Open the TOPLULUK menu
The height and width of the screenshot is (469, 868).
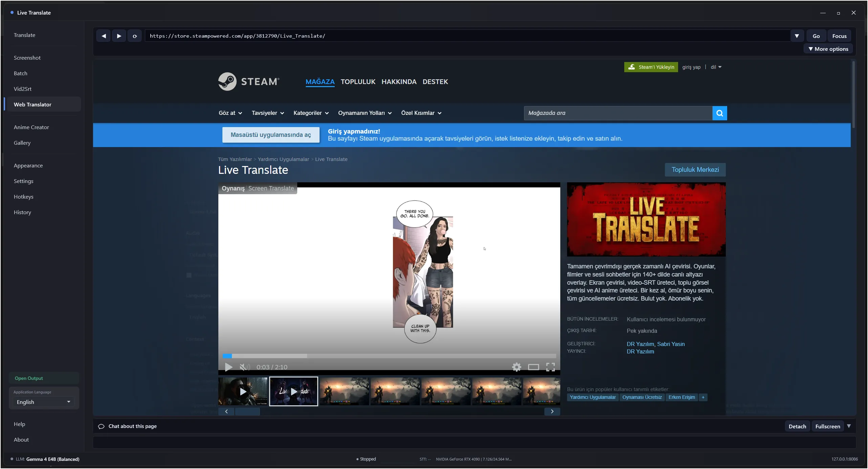point(358,82)
